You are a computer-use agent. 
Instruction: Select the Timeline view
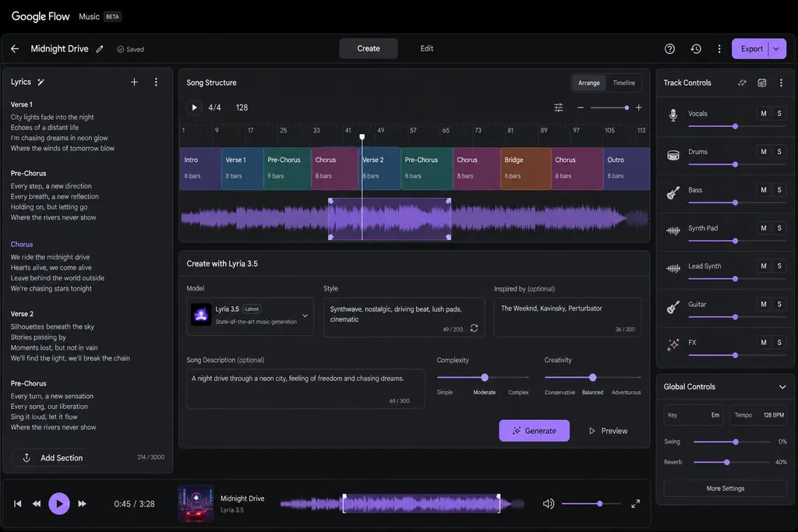coord(623,83)
